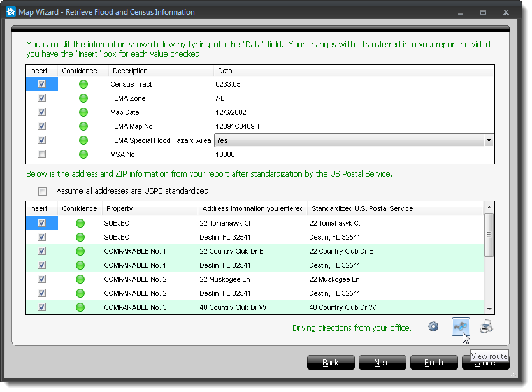Open FEMA Special Flood Hazard Area dropdown
Image resolution: width=532 pixels, height=392 pixels.
pyautogui.click(x=489, y=140)
